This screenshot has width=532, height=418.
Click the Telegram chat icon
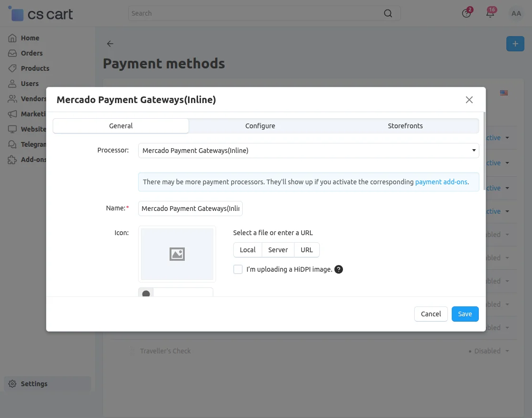pos(12,144)
